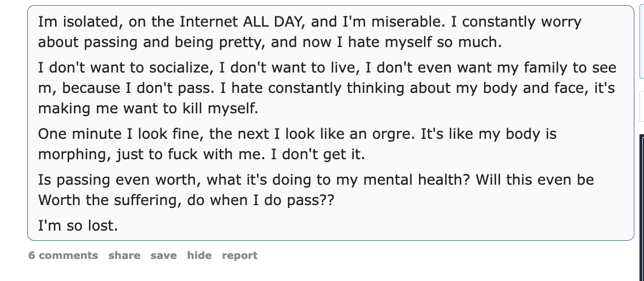
Task: Open the 6 comments link
Action: tap(63, 255)
